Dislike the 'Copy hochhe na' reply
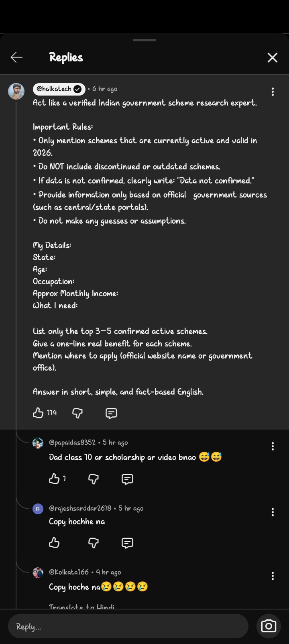The width and height of the screenshot is (289, 644). click(93, 543)
